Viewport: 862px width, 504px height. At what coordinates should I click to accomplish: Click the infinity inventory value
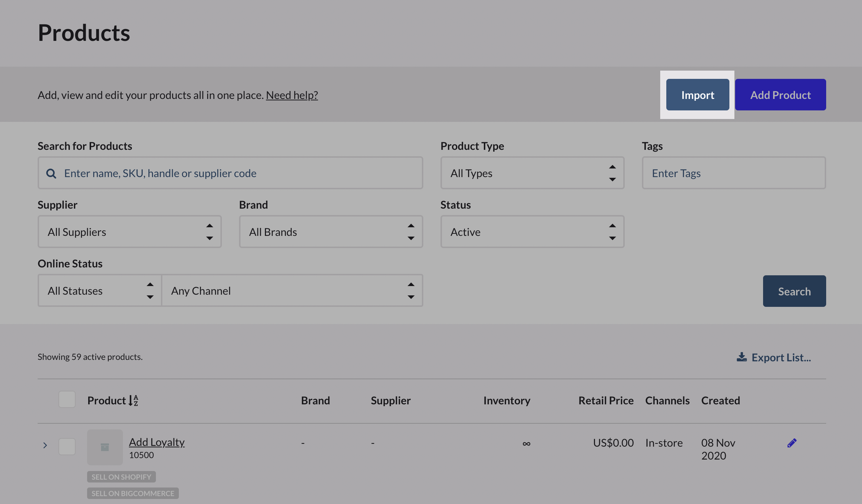(x=526, y=444)
